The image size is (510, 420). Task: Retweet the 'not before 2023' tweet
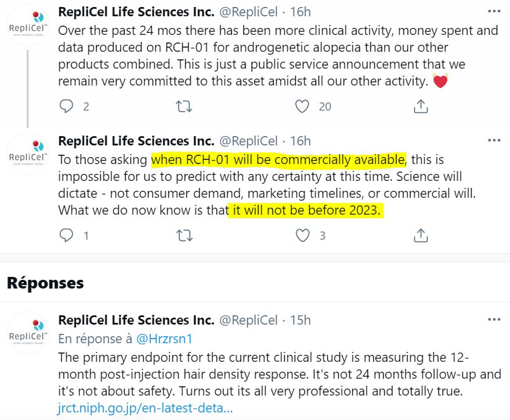pyautogui.click(x=184, y=235)
